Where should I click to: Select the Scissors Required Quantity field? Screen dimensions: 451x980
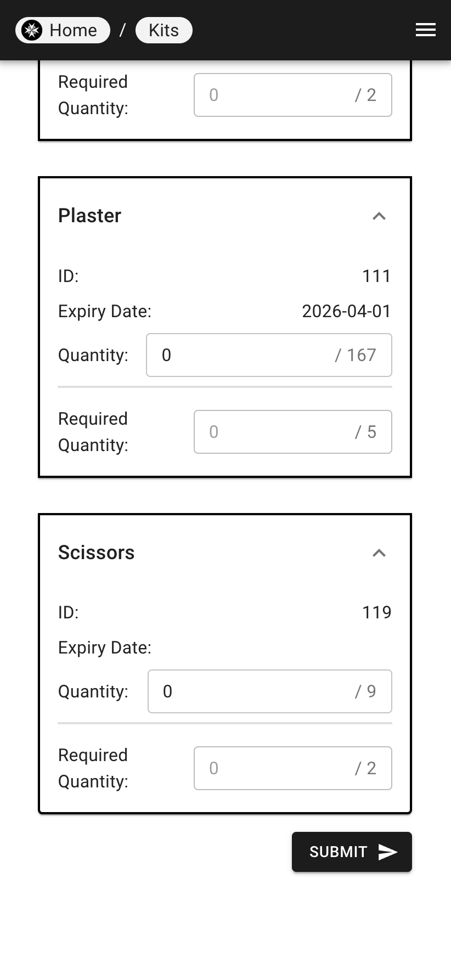[x=293, y=768]
